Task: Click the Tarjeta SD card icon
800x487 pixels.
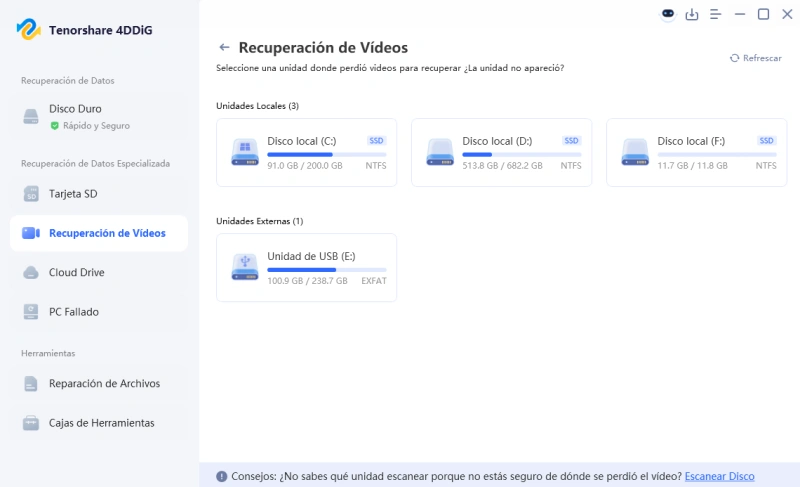Action: pos(31,194)
